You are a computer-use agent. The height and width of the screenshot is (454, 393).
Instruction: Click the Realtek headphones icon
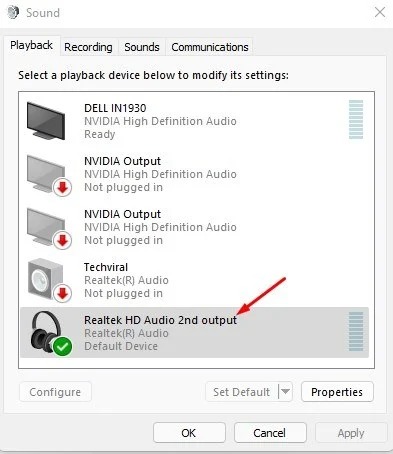coord(46,332)
